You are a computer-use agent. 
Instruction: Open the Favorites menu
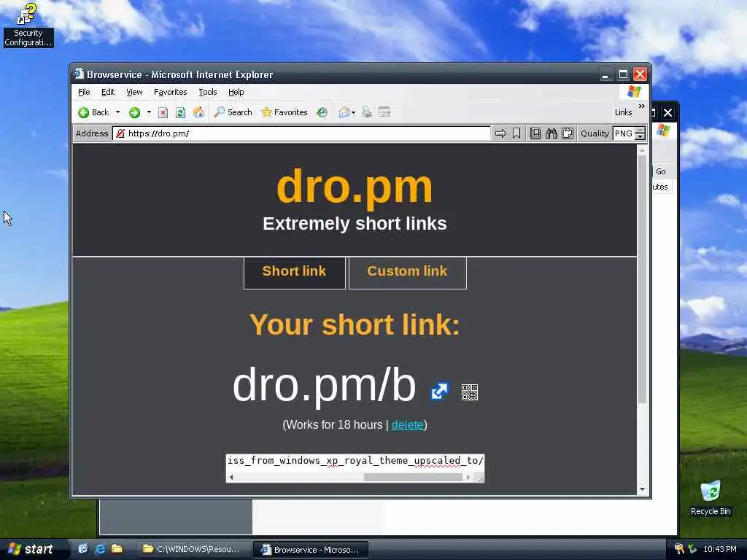[x=170, y=92]
